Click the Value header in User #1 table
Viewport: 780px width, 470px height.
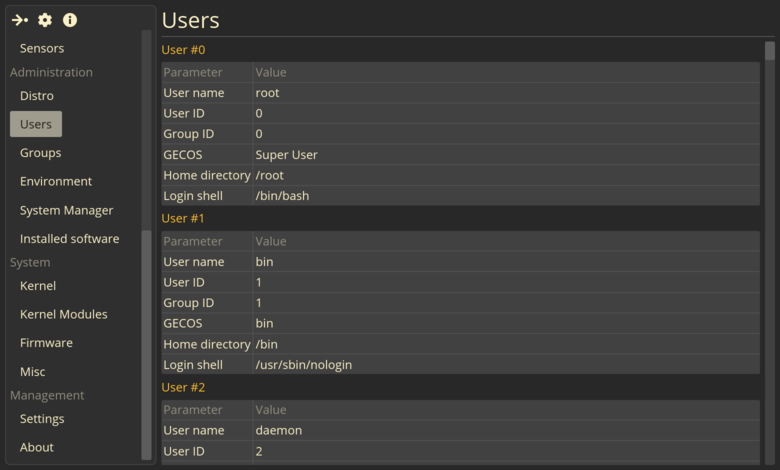coord(271,241)
